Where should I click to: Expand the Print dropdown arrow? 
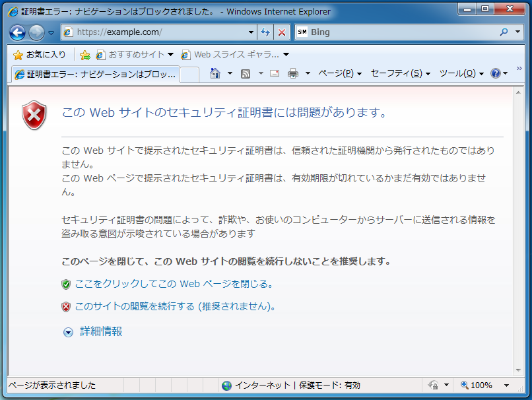(308, 73)
